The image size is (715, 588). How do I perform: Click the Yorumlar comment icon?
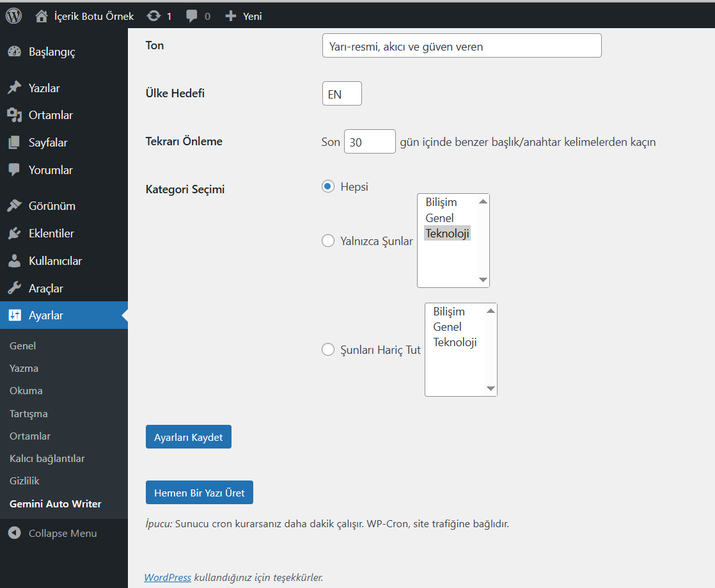tap(15, 170)
